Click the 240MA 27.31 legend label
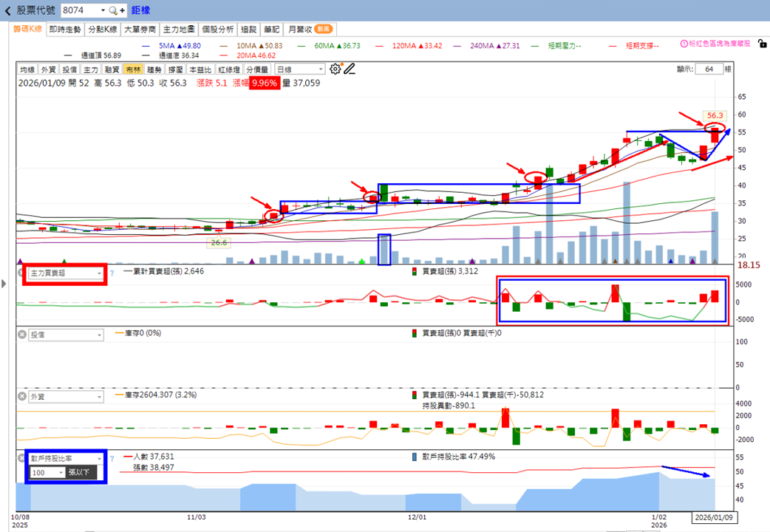The height and width of the screenshot is (532, 770). 494,46
